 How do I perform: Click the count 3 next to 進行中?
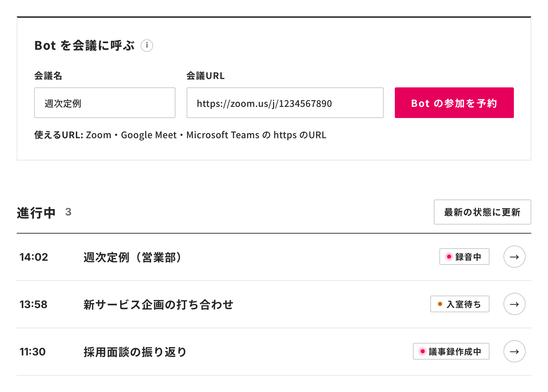point(68,212)
